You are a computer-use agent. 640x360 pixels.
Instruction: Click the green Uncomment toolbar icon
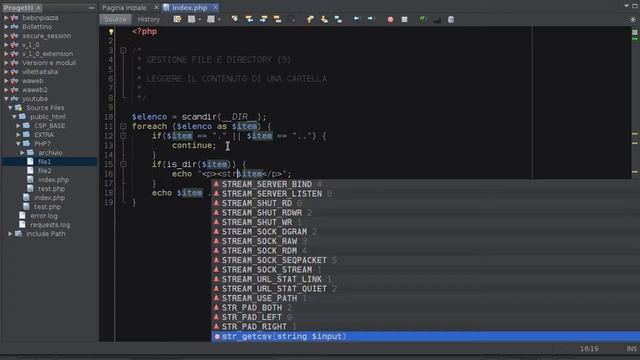point(422,19)
